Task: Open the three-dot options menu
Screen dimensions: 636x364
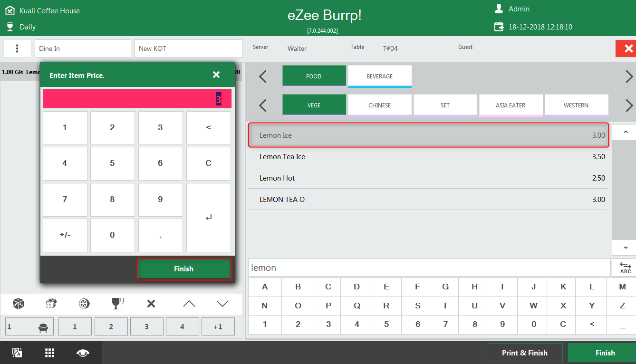Action: pyautogui.click(x=17, y=48)
